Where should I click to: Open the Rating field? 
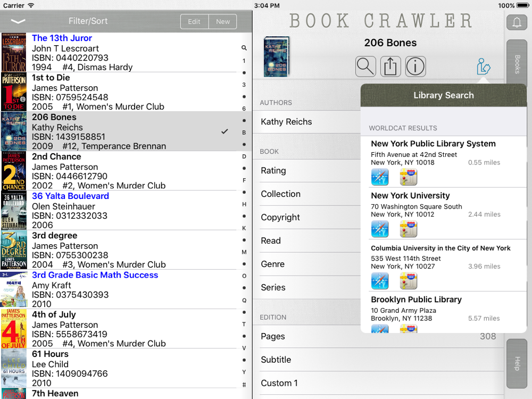307,171
